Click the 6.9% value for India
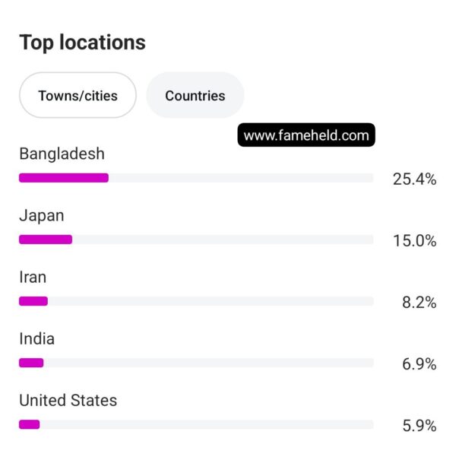 point(420,364)
